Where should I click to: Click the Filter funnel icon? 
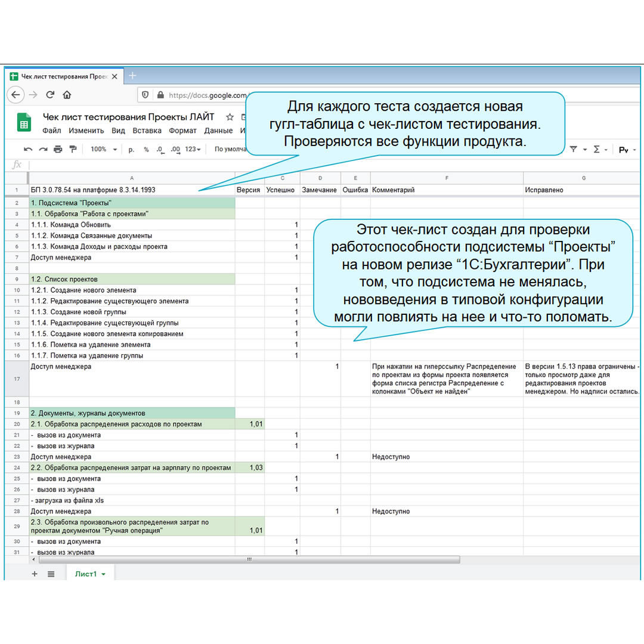574,149
